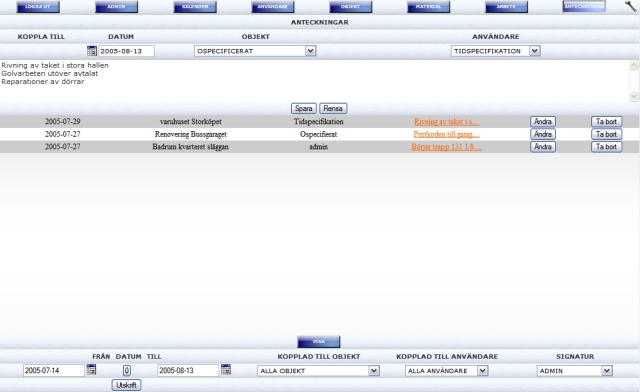
Task: Open calendar picker beside top Datum field
Action: pos(92,51)
